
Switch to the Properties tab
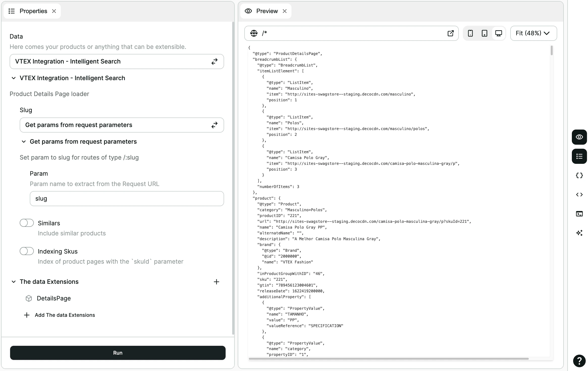click(x=33, y=11)
